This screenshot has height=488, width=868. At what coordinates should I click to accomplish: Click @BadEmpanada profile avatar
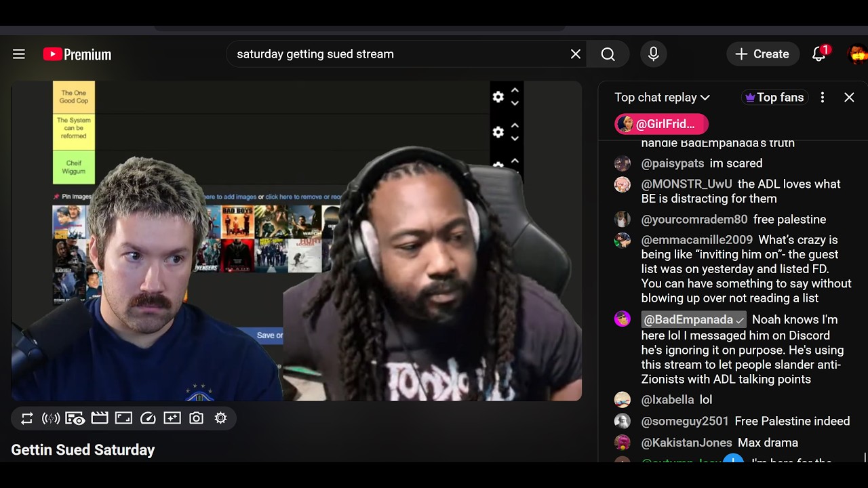(x=623, y=319)
